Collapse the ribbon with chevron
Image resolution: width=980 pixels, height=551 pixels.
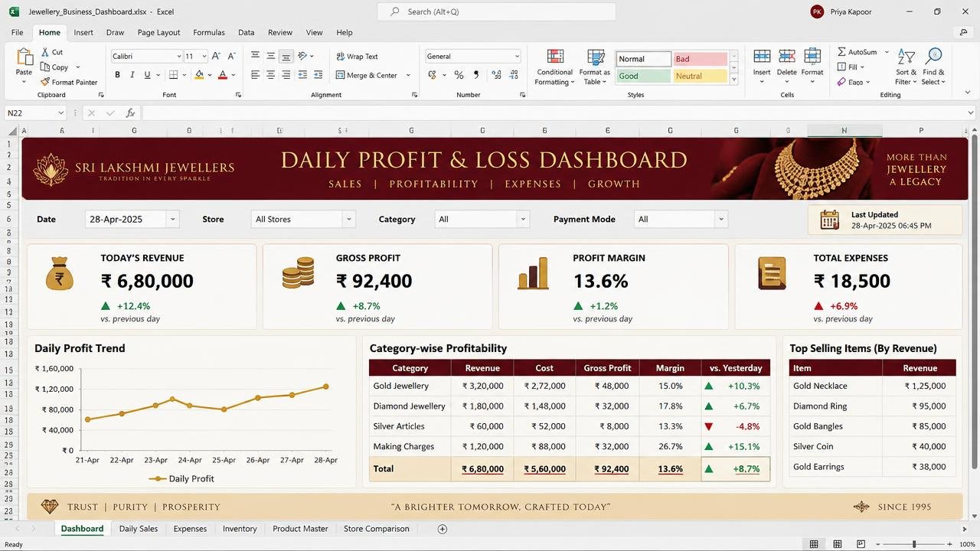coord(968,93)
